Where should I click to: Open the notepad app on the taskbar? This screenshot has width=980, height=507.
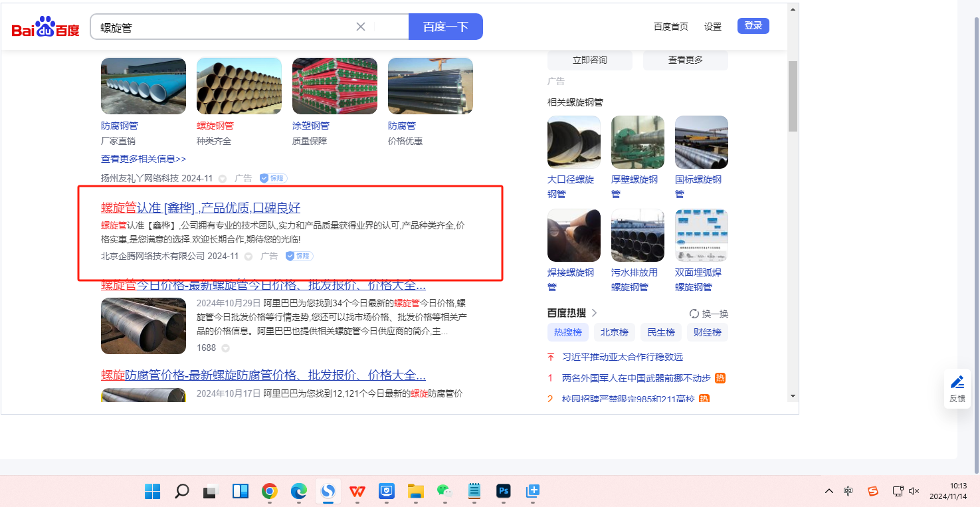pos(474,491)
